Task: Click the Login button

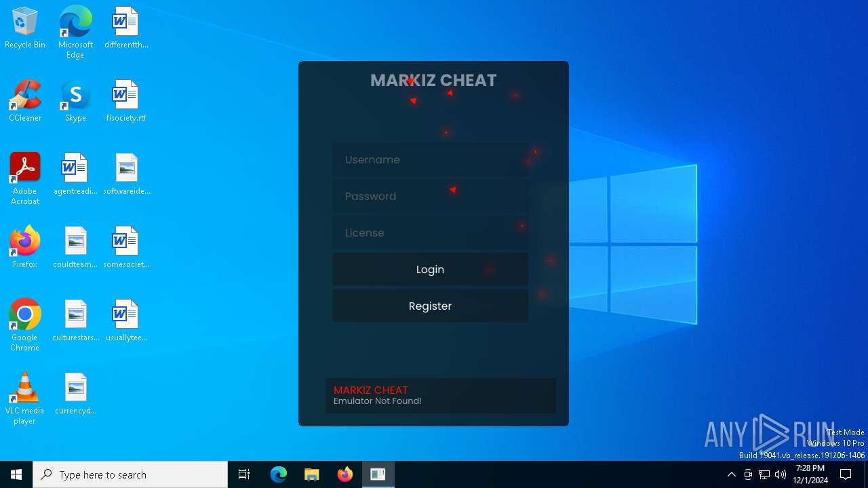Action: [x=430, y=270]
